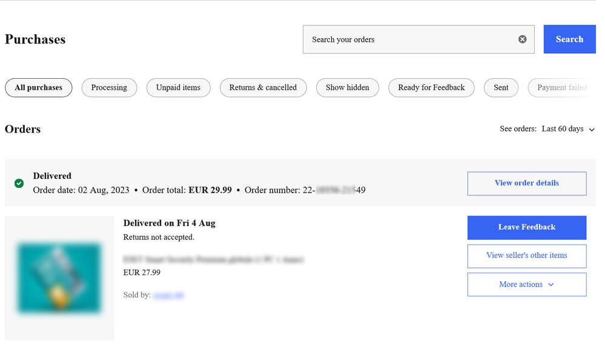
Task: Choose the Payment failed filter
Action: [x=561, y=88]
